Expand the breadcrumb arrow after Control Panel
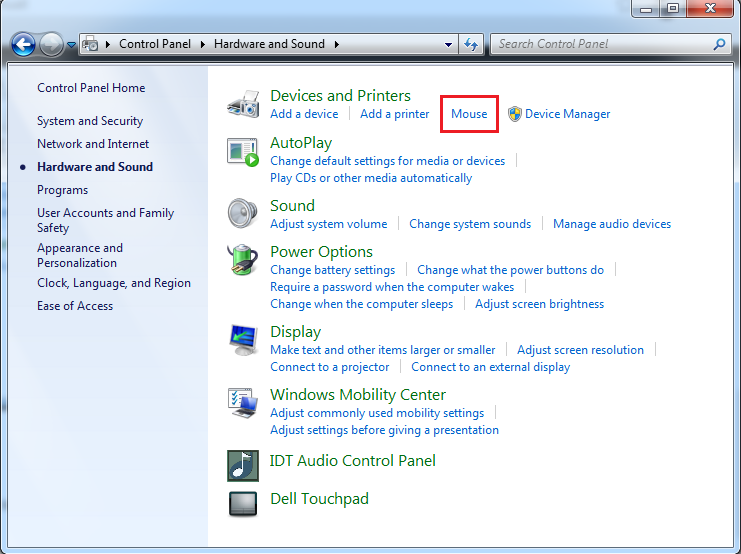The width and height of the screenshot is (741, 554). (202, 44)
